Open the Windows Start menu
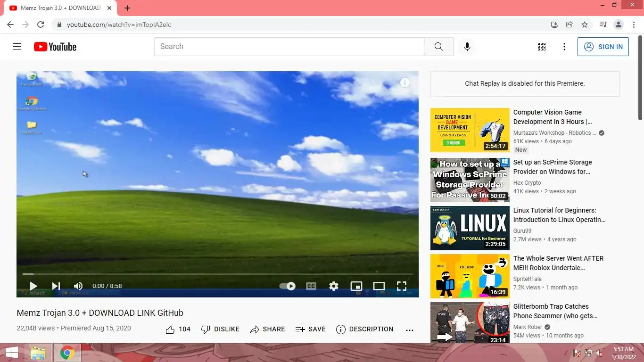Screen dimensions: 644x362 point(12,353)
